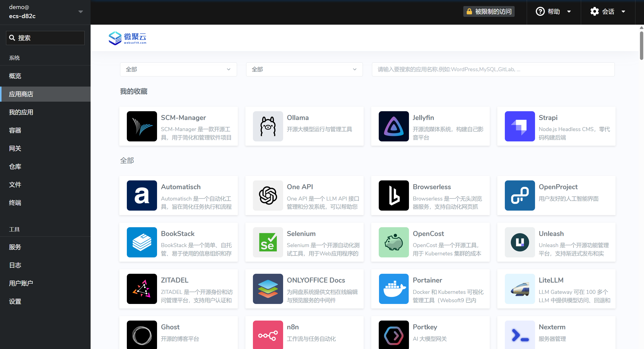Click the ZITADEL app icon
This screenshot has width=644, height=349.
(142, 289)
